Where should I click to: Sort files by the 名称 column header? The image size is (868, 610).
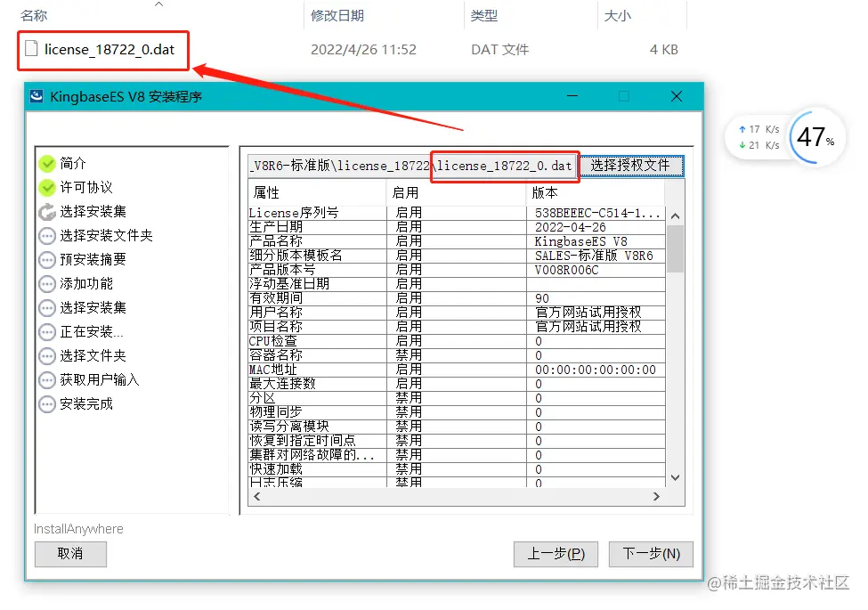pos(34,15)
